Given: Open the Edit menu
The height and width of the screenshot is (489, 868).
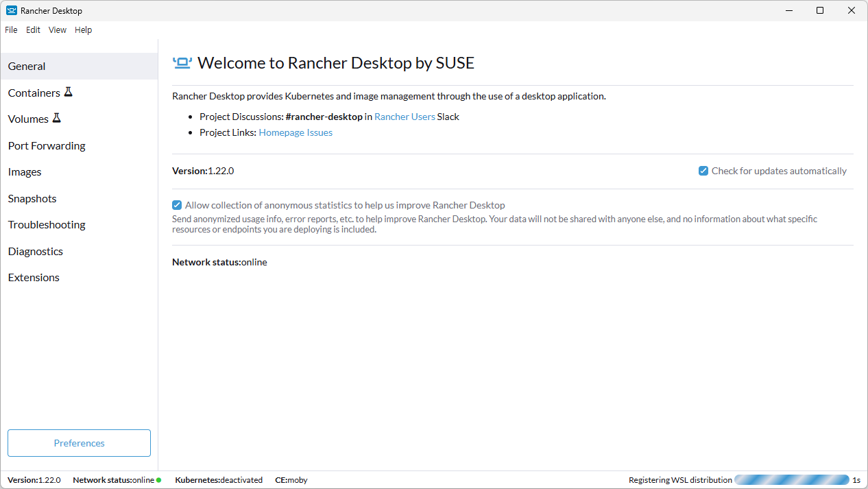Looking at the screenshot, I should pyautogui.click(x=33, y=30).
